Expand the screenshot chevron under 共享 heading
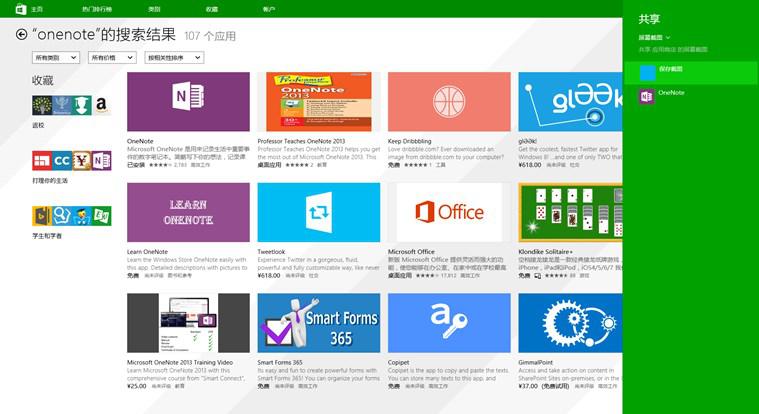 pos(668,37)
